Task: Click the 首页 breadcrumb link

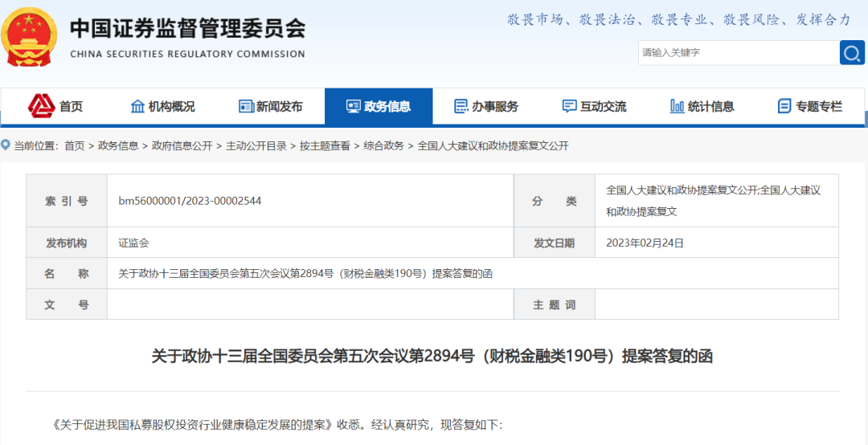Action: (x=74, y=146)
